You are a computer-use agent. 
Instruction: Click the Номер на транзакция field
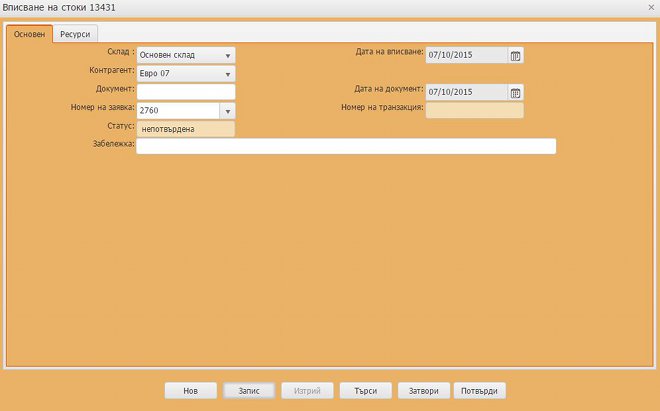(x=474, y=110)
